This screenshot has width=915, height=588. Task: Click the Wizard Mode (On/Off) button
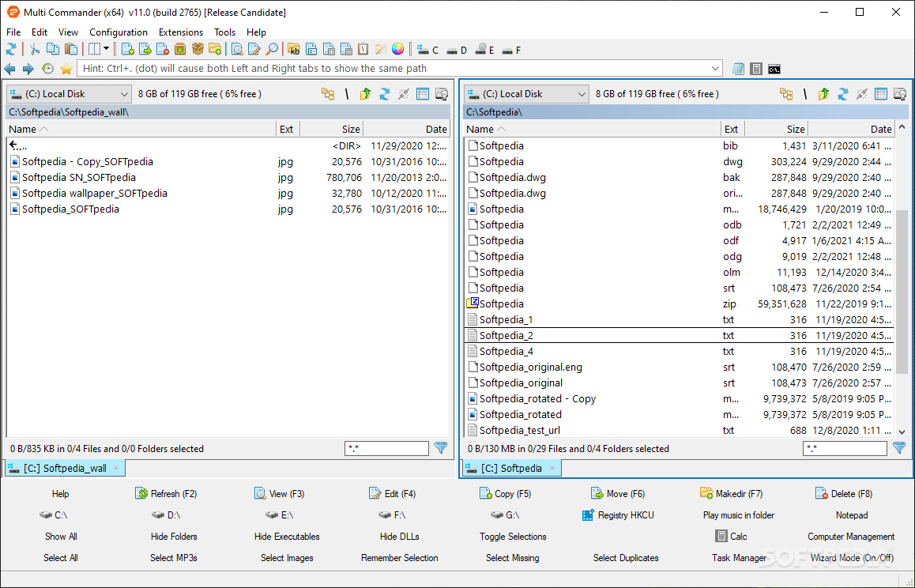tap(852, 558)
